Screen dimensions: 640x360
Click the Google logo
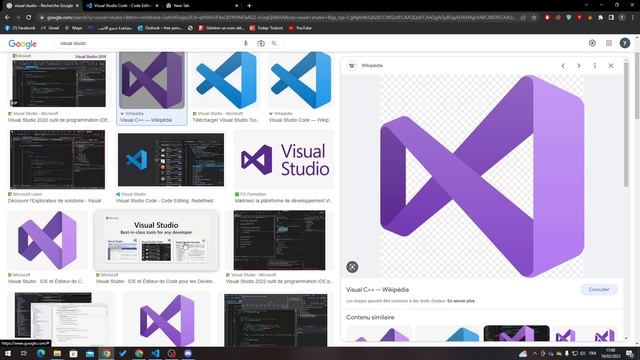22,44
